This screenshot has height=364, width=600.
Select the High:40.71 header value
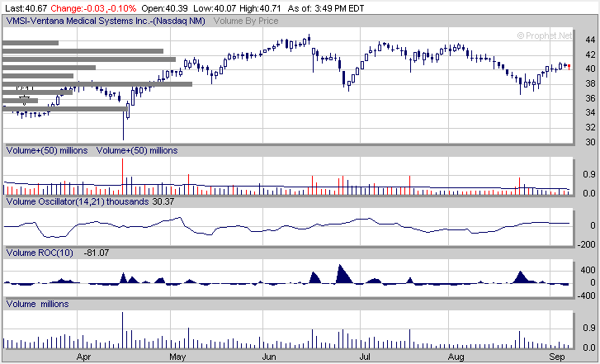point(260,8)
